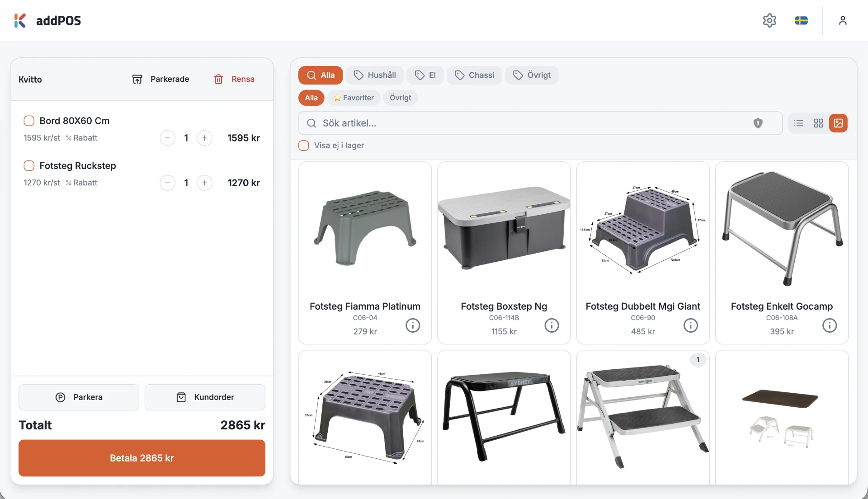Viewport: 868px width, 499px height.
Task: Click the addPOS logo icon
Action: pyautogui.click(x=20, y=20)
